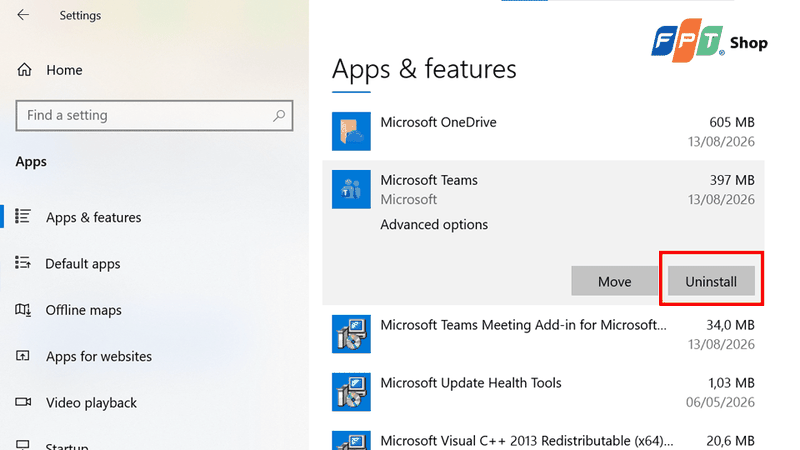The height and width of the screenshot is (450, 800).
Task: Select Microsoft Visual C++ 2013 Redistributable entry
Action: pyautogui.click(x=527, y=441)
